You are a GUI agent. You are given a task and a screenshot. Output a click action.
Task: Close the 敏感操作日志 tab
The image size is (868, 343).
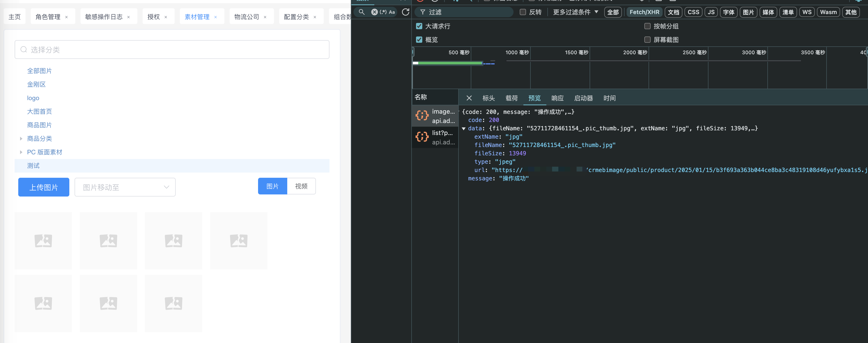[129, 17]
